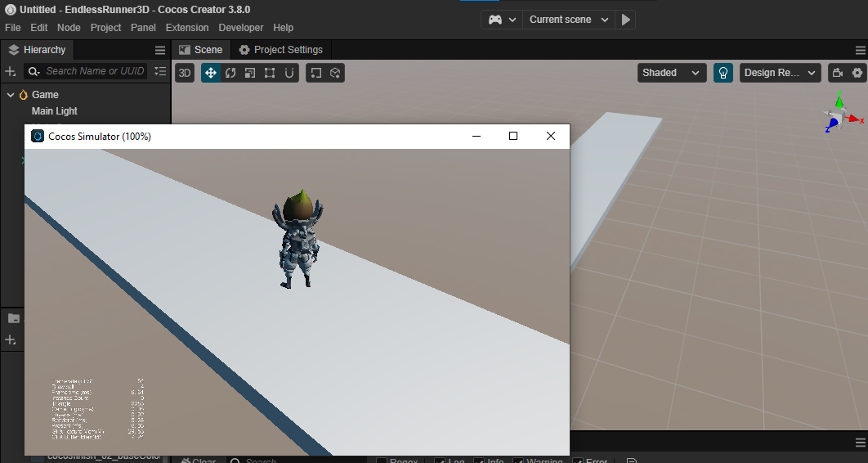This screenshot has height=463, width=868.
Task: Click the add node plus in Hierarchy
Action: tap(10, 71)
